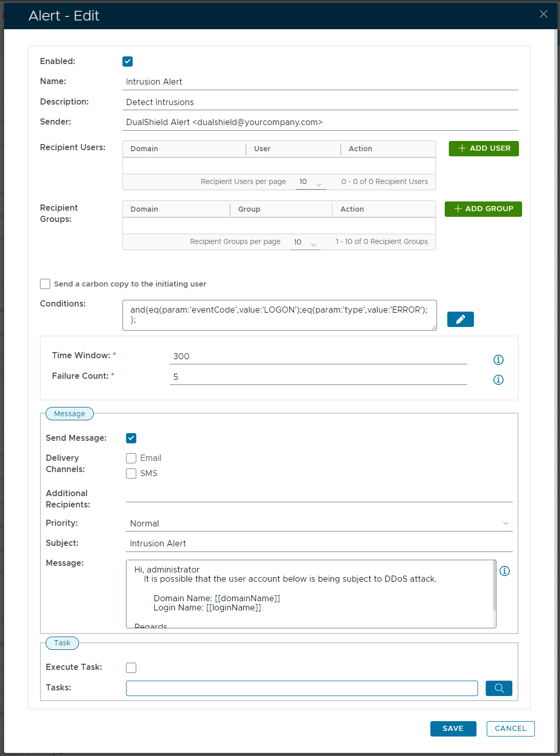Click the Message body info icon
Viewport: 560px width, 756px height.
505,571
